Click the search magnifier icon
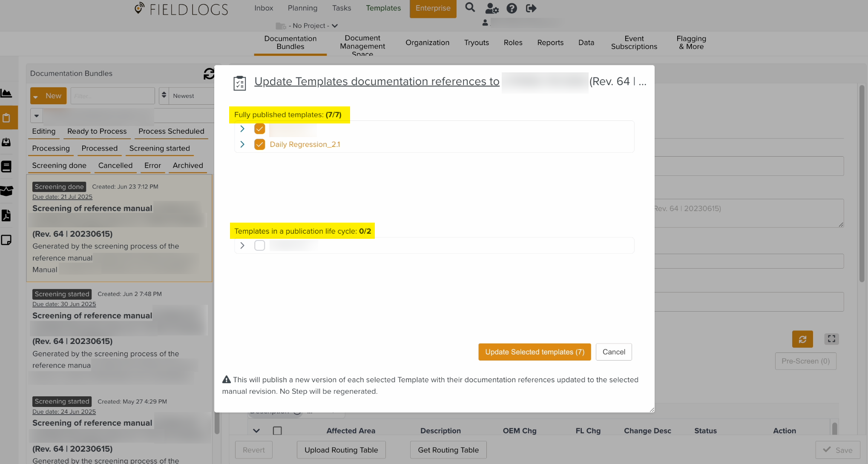 click(x=470, y=8)
